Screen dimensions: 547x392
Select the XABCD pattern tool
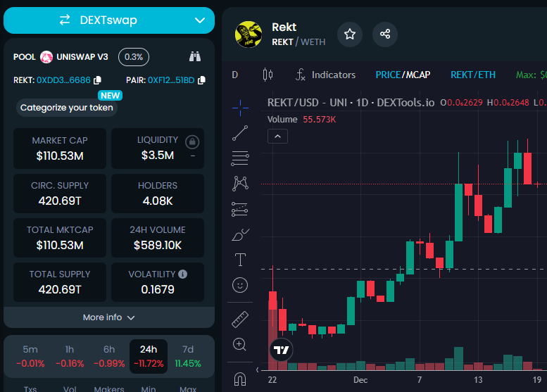[240, 184]
